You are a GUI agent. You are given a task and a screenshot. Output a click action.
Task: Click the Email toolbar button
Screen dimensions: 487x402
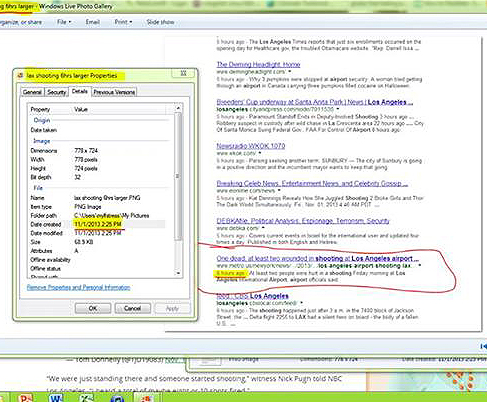tap(92, 22)
